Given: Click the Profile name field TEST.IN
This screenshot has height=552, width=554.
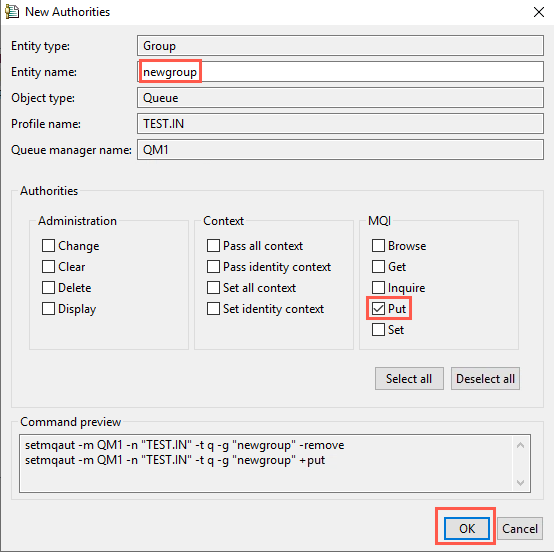Looking at the screenshot, I should pos(340,124).
